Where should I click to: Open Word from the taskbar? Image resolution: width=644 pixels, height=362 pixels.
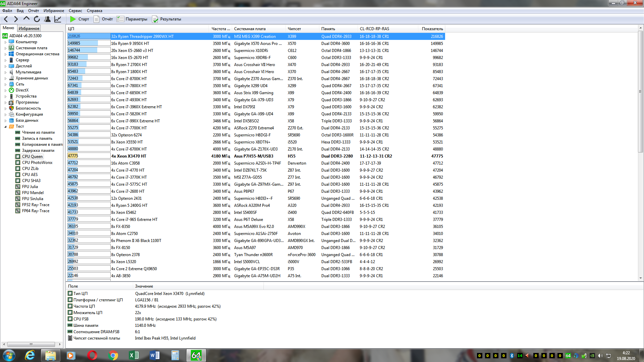coord(155,355)
